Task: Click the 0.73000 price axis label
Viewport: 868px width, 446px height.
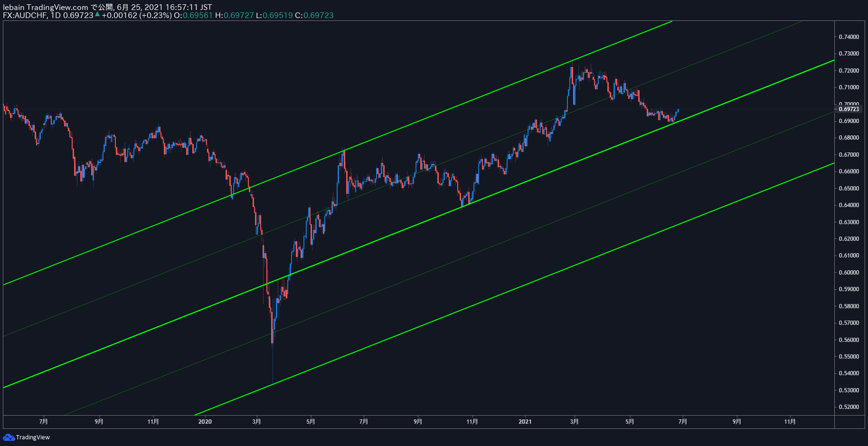Action: (x=849, y=54)
